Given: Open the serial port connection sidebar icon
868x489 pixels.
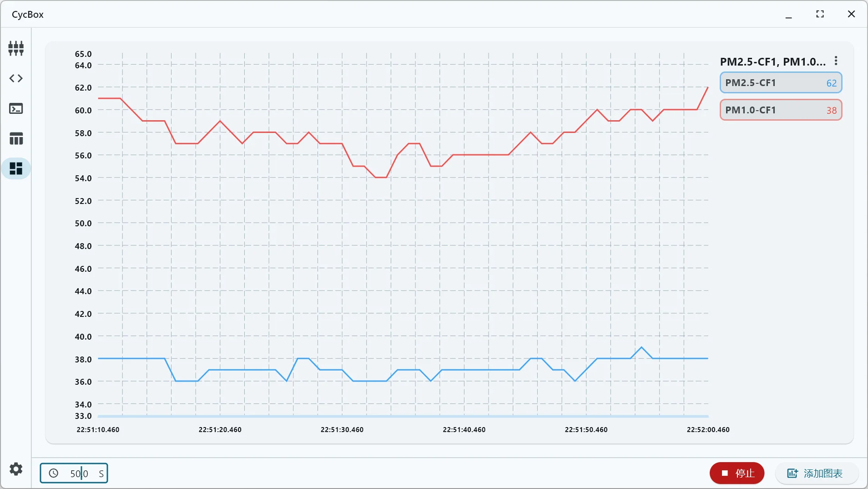Looking at the screenshot, I should tap(16, 48).
